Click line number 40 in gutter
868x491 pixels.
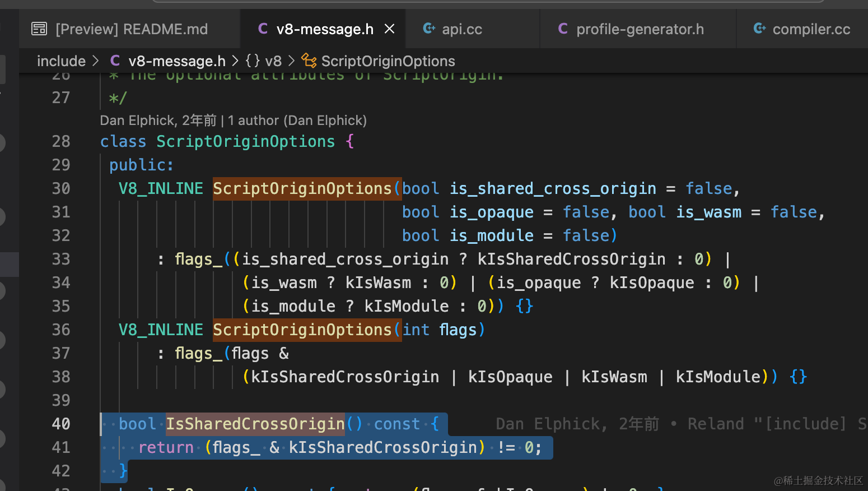pyautogui.click(x=61, y=424)
